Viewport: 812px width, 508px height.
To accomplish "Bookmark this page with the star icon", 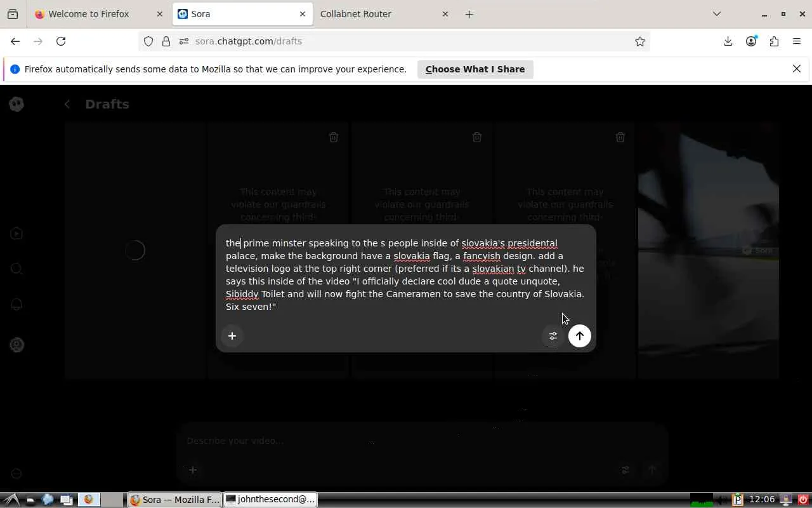I will pyautogui.click(x=640, y=41).
